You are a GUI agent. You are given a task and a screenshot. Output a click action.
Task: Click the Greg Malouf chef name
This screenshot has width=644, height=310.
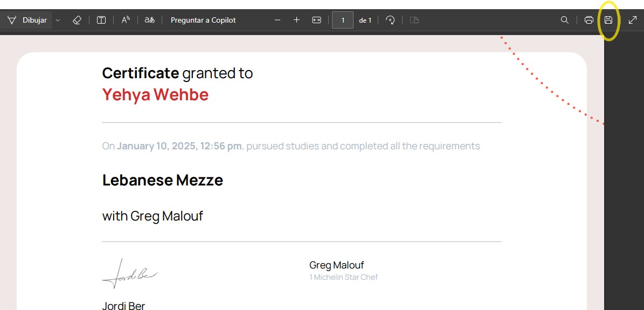[336, 265]
